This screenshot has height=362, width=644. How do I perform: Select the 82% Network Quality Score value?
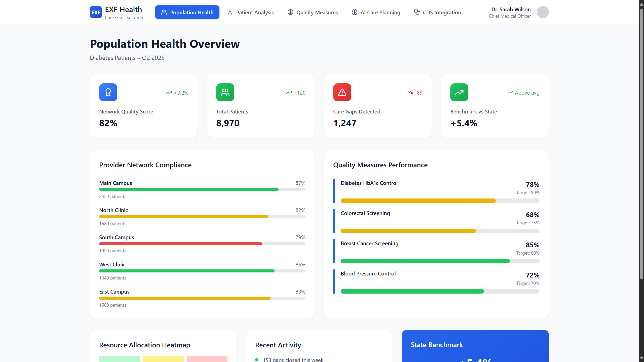click(108, 123)
